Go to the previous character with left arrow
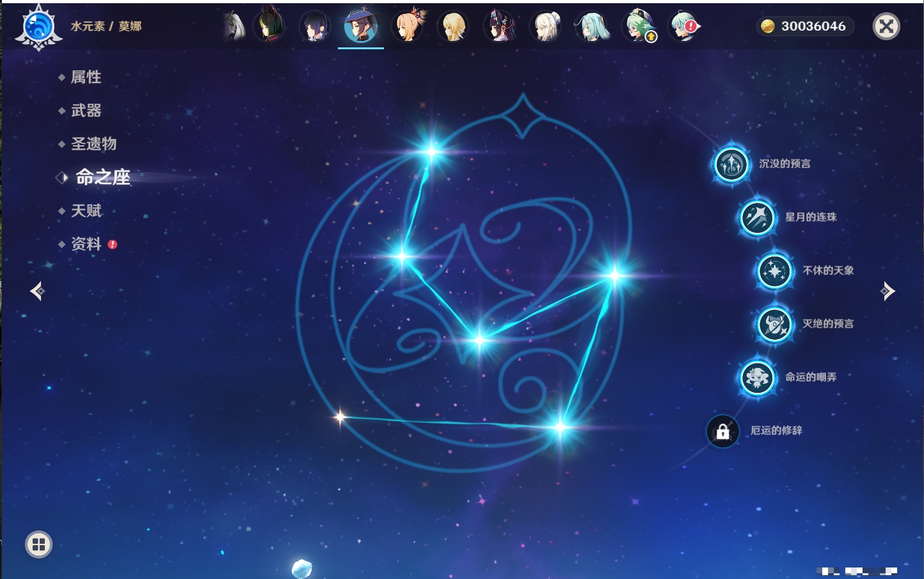 [37, 291]
